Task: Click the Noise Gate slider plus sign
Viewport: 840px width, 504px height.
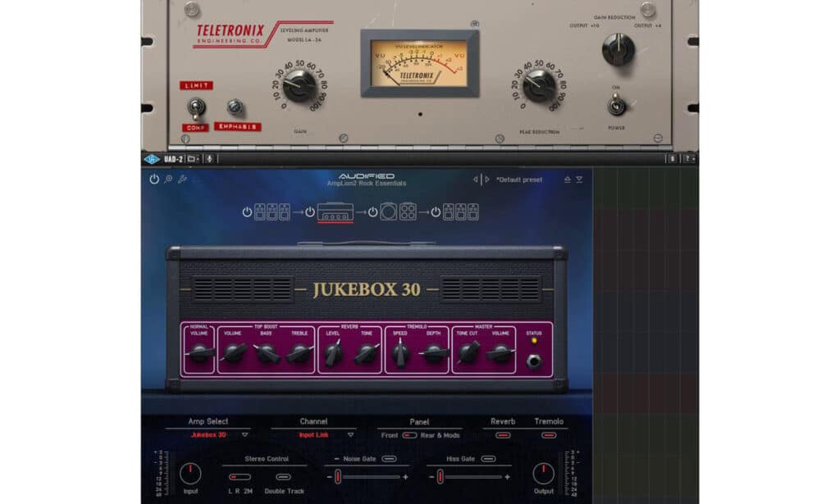Action: [405, 477]
